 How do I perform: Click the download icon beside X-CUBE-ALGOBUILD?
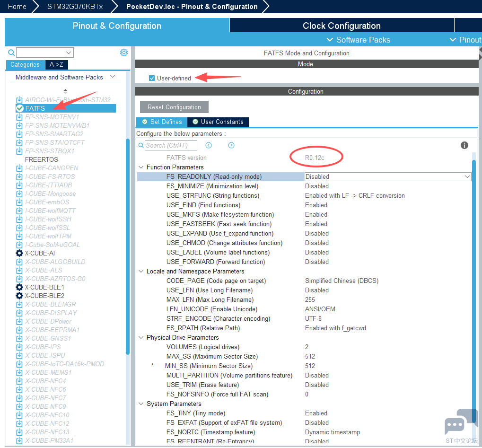coord(19,262)
